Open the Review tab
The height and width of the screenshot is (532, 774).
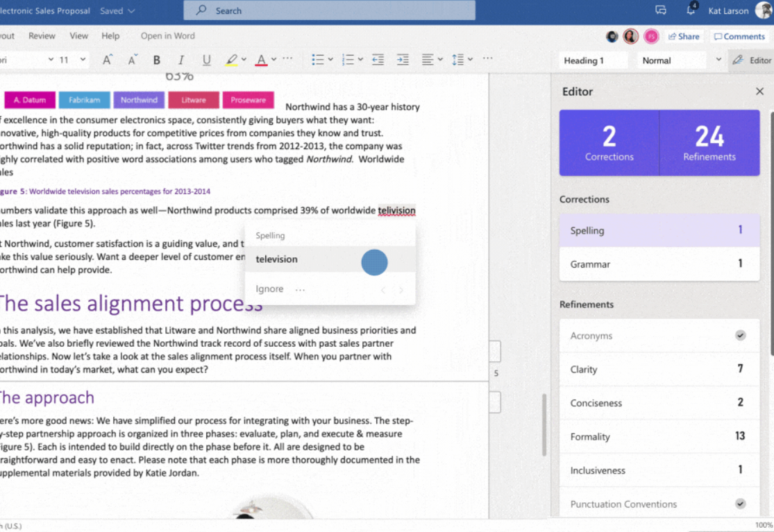[42, 36]
